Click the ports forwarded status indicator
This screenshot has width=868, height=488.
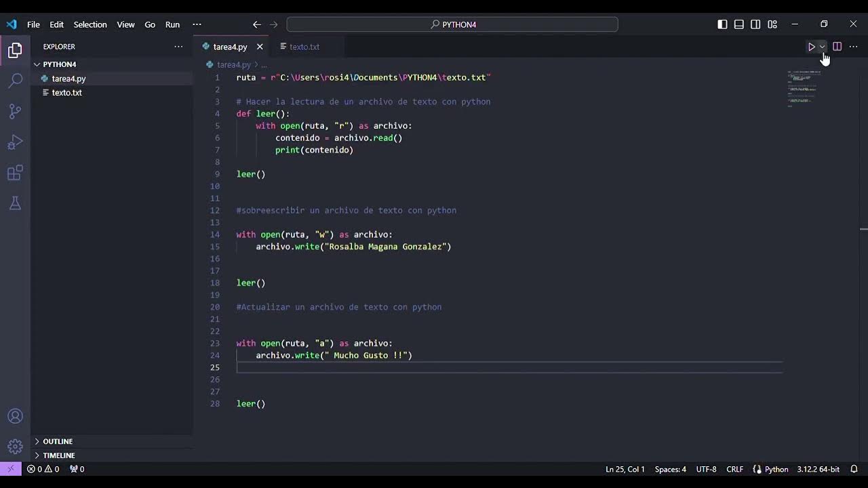click(77, 469)
